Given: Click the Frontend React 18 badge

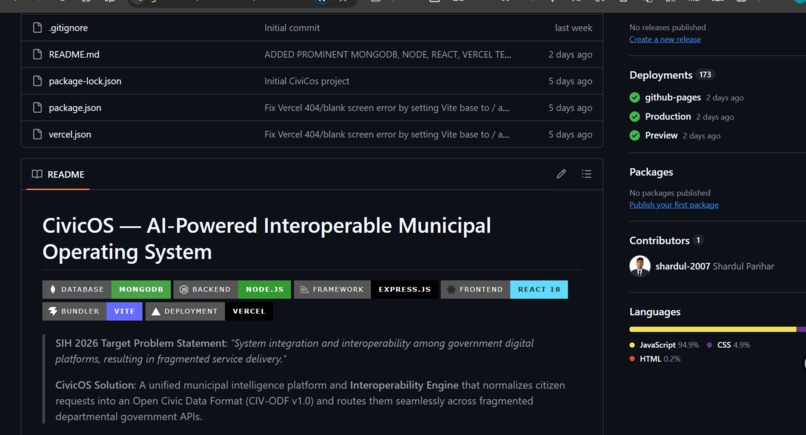Looking at the screenshot, I should [504, 289].
